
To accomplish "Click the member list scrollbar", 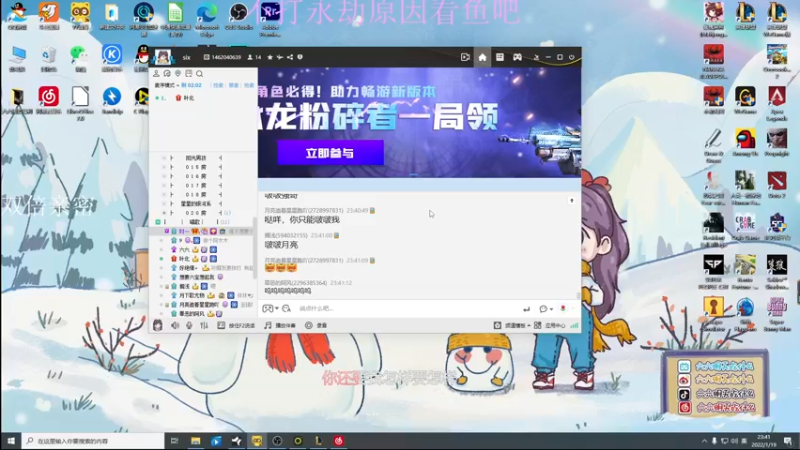I will pos(255,247).
